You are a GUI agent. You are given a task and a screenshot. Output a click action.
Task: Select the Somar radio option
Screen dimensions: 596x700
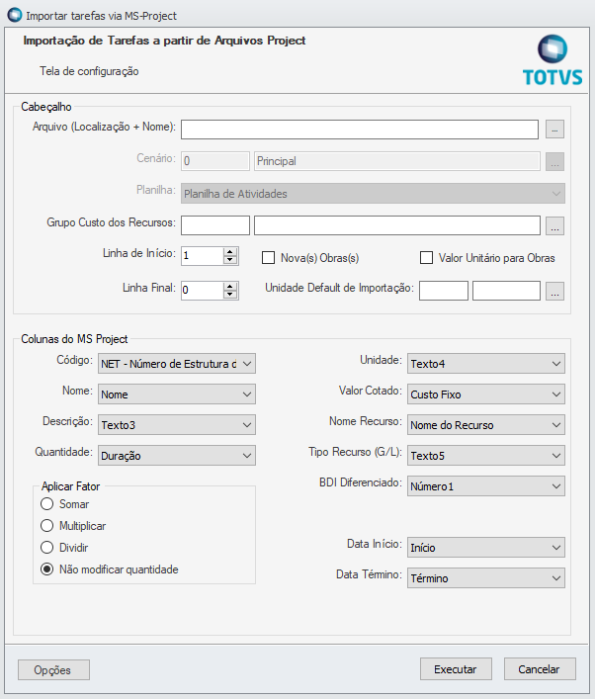46,504
